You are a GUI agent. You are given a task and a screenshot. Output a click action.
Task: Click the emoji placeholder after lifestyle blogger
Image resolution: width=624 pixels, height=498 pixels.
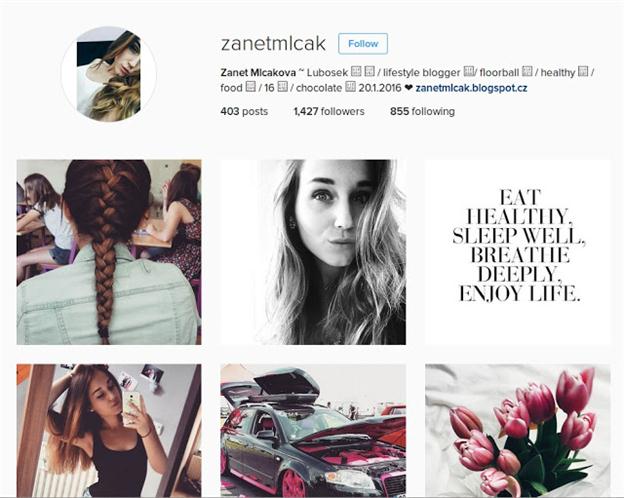(469, 72)
